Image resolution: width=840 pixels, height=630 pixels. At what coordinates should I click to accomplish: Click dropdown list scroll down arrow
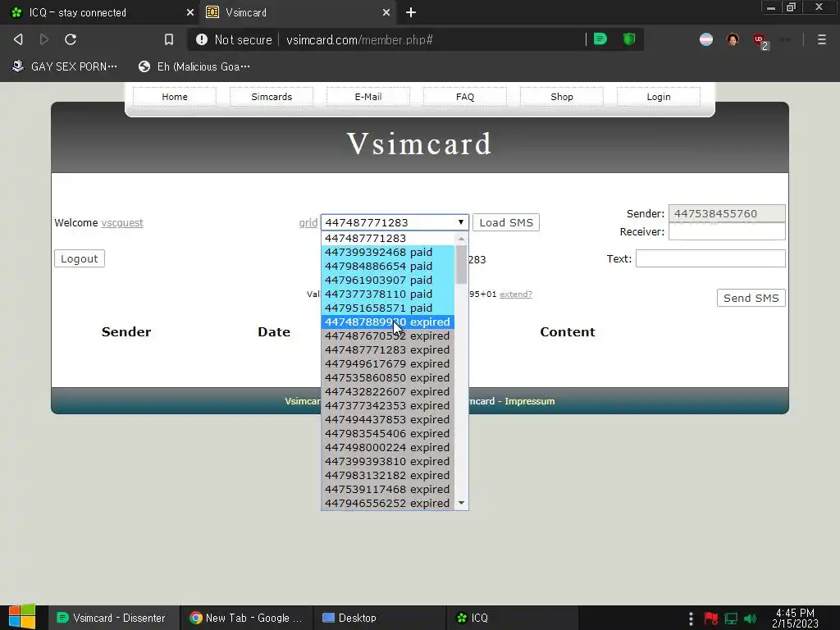(x=461, y=503)
